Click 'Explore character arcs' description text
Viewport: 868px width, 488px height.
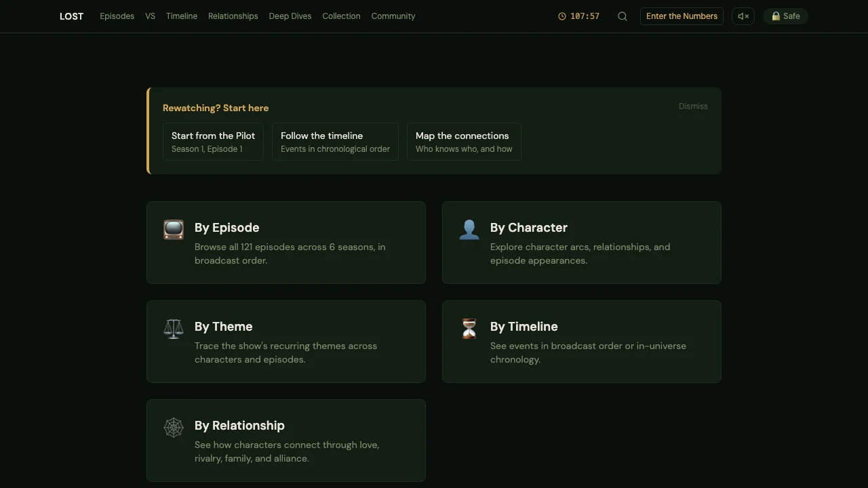click(x=580, y=253)
